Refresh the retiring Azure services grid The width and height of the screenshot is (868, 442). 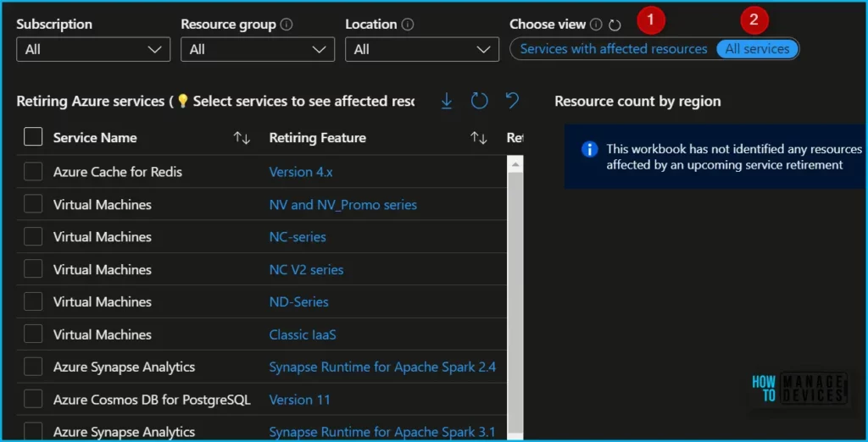coord(479,102)
